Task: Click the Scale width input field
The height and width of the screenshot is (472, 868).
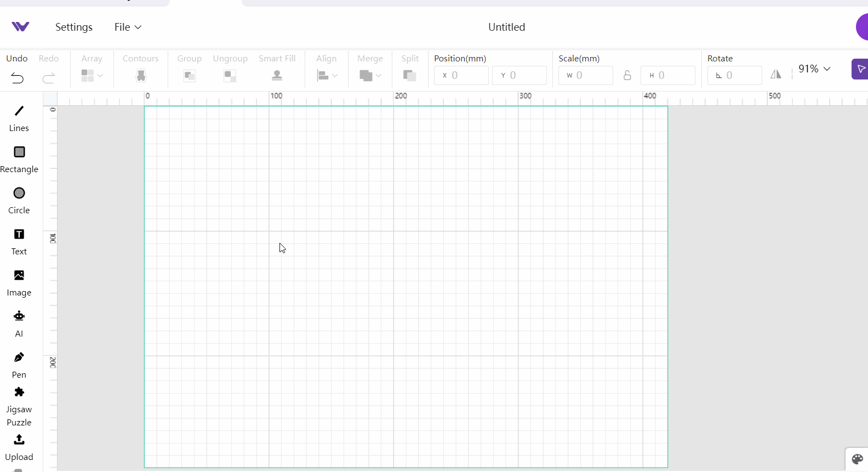Action: (x=586, y=75)
